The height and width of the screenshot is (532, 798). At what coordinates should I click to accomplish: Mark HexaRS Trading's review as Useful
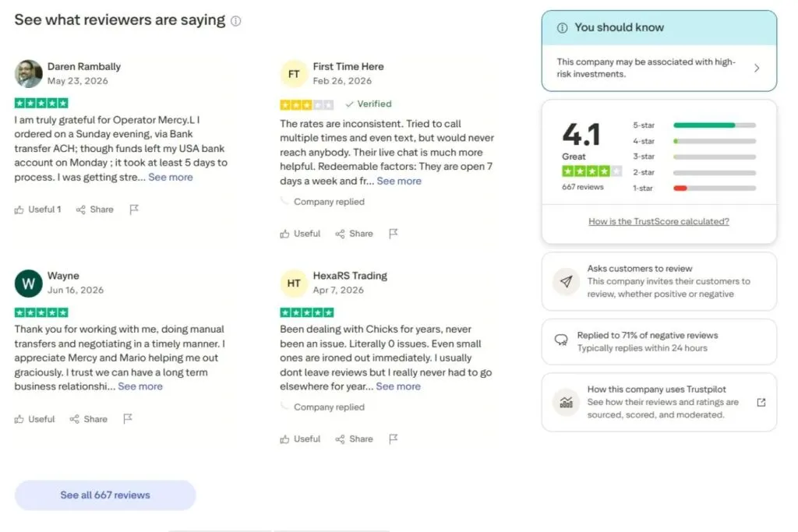[300, 439]
